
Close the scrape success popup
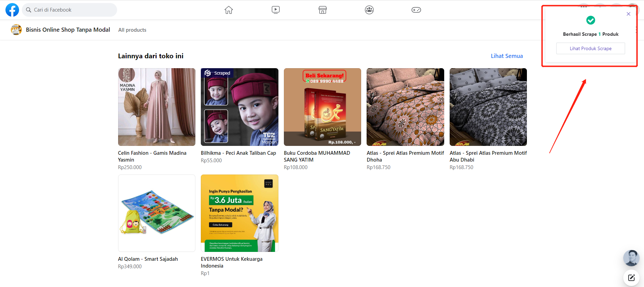[x=628, y=14]
